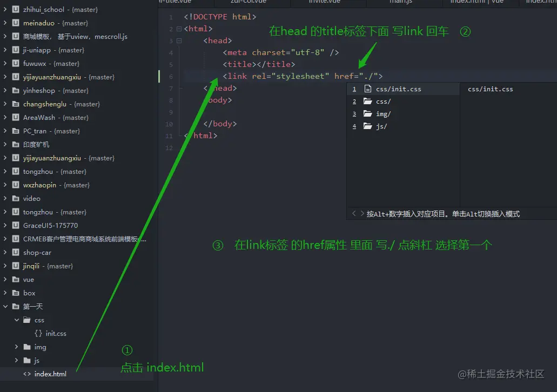Click the file icon of css/init.css suggestion
The width and height of the screenshot is (557, 392).
(x=368, y=89)
